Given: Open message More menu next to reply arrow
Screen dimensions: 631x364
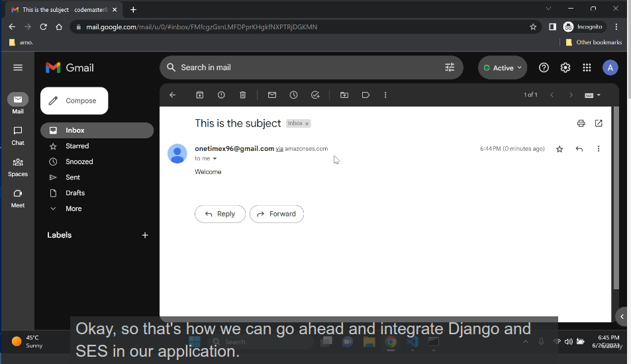Looking at the screenshot, I should [x=599, y=149].
